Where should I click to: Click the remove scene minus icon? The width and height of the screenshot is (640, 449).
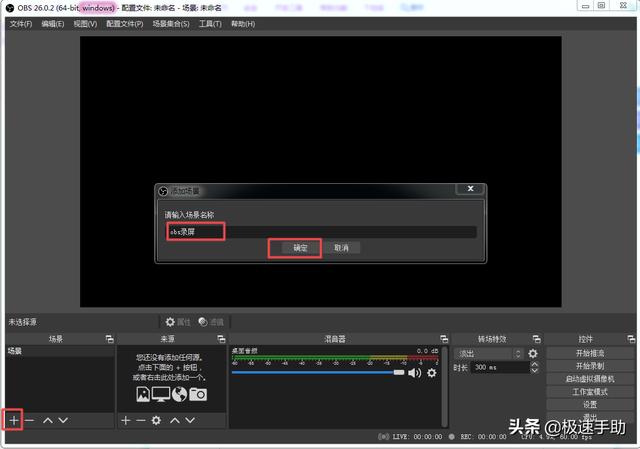click(x=30, y=421)
